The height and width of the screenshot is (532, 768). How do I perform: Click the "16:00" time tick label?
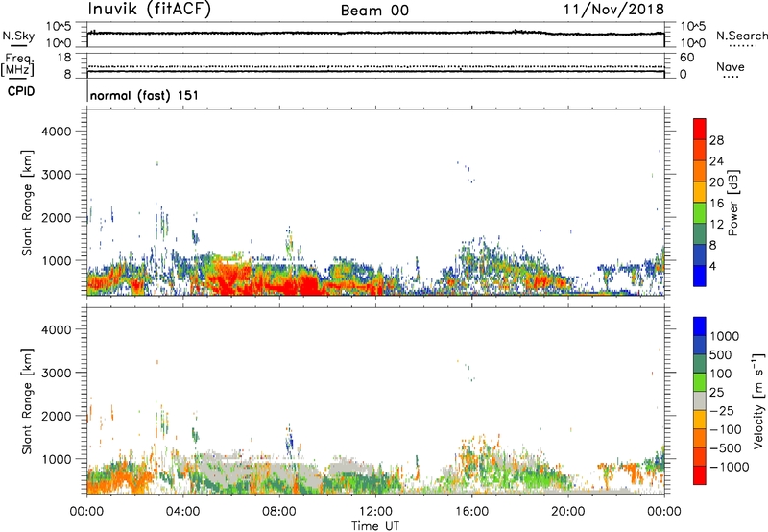click(471, 512)
